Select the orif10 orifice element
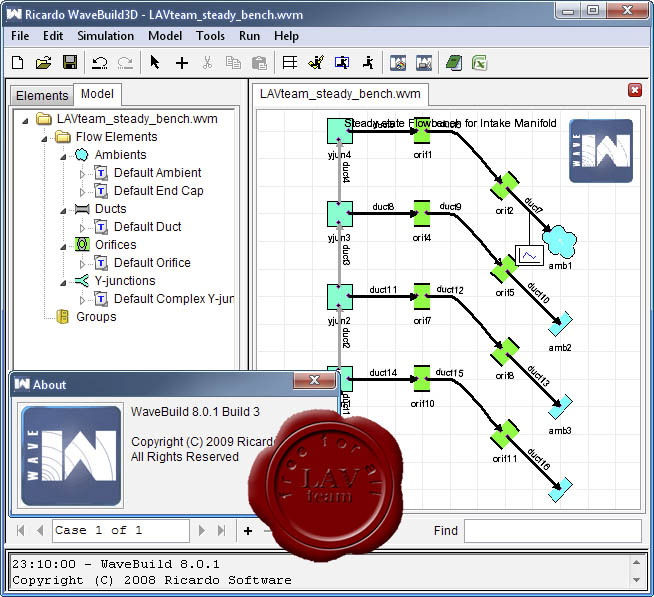This screenshot has width=654, height=597. click(422, 379)
